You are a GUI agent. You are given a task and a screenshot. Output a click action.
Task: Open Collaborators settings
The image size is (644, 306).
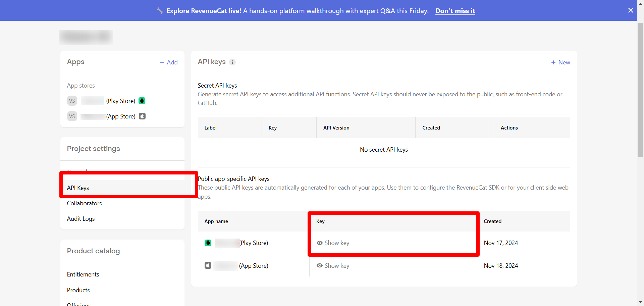point(84,203)
